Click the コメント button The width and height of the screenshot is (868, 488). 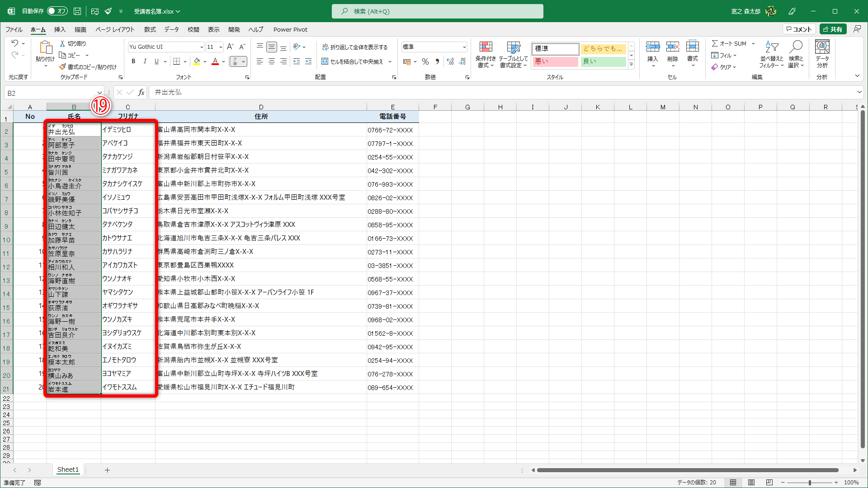point(799,28)
